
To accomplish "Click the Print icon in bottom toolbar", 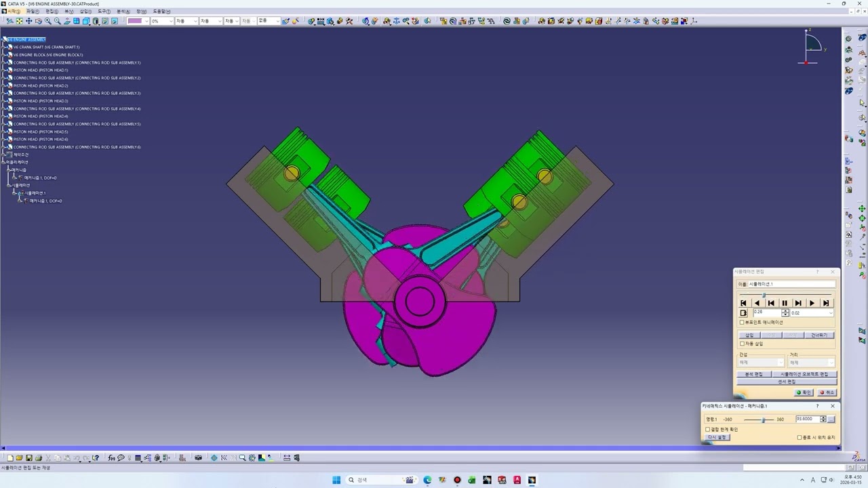I will [38, 457].
